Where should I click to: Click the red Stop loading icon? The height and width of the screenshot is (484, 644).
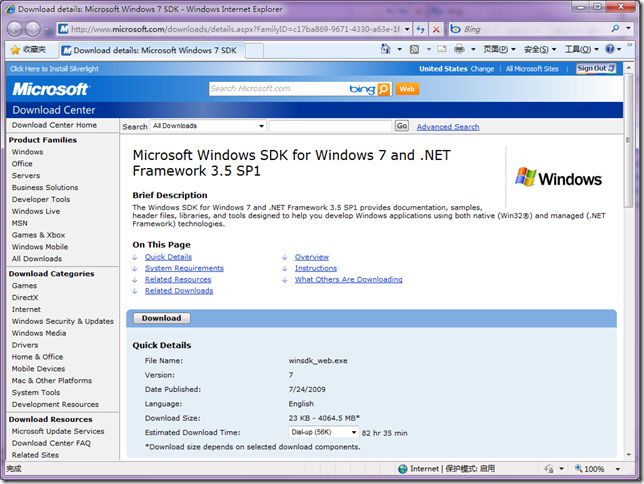[x=436, y=29]
